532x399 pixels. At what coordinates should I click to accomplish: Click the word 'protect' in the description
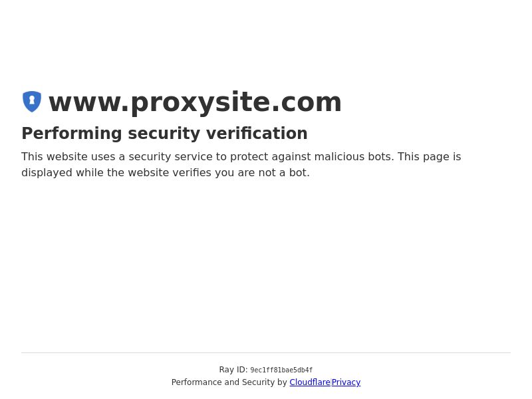249,157
